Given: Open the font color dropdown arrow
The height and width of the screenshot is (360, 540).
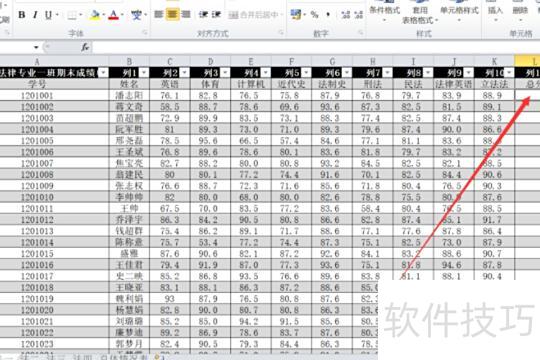Looking at the screenshot, I should 122,15.
